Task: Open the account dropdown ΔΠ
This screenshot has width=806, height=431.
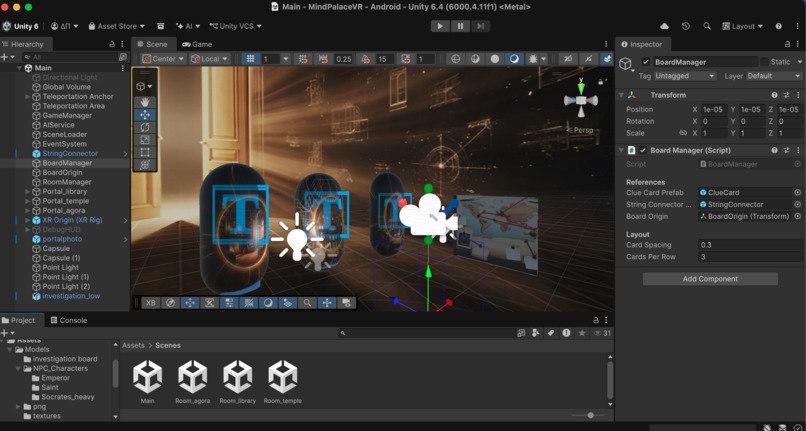Action: (x=65, y=26)
